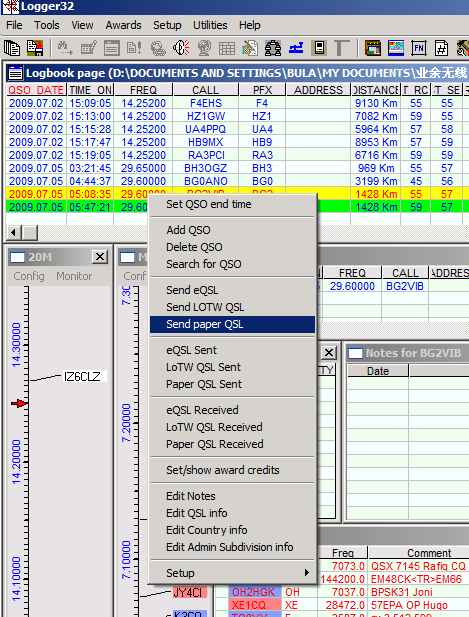Screen dimensions: 469x617
Task: Click Monitor in the 20M window
Action: pyautogui.click(x=74, y=276)
